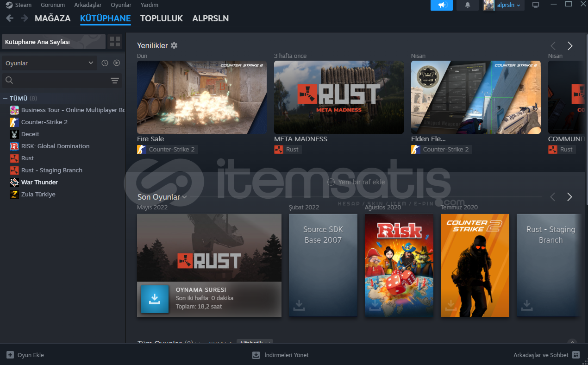Screen dimensions: 588x365
Task: Collapse the TÜMÜ games group
Action: click(x=5, y=98)
